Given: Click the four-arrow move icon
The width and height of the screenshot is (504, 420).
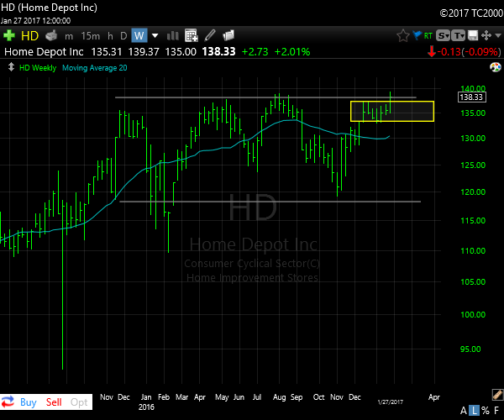Looking at the screenshot, I should tap(486, 35).
